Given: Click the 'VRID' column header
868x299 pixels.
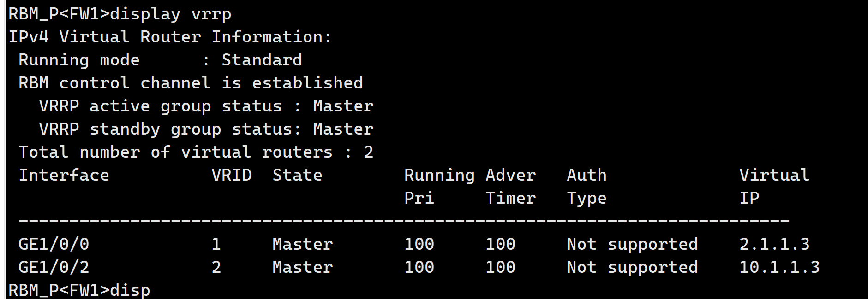Looking at the screenshot, I should tap(232, 176).
